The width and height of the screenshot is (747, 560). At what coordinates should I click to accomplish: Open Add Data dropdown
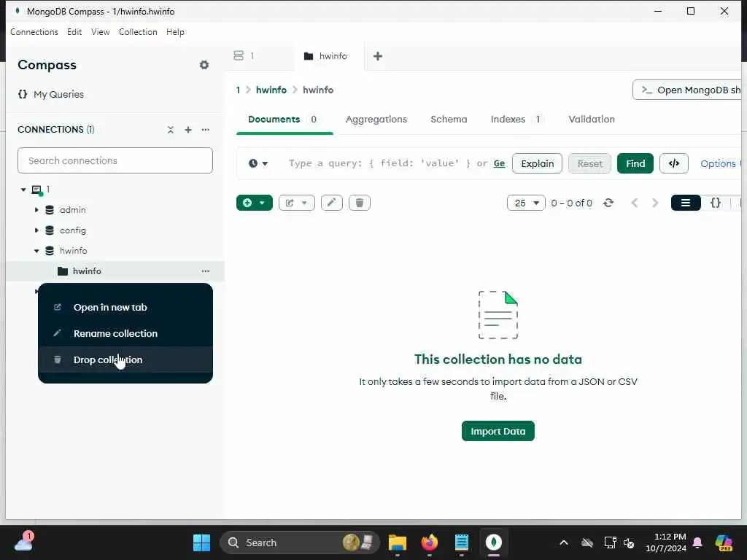click(x=255, y=203)
